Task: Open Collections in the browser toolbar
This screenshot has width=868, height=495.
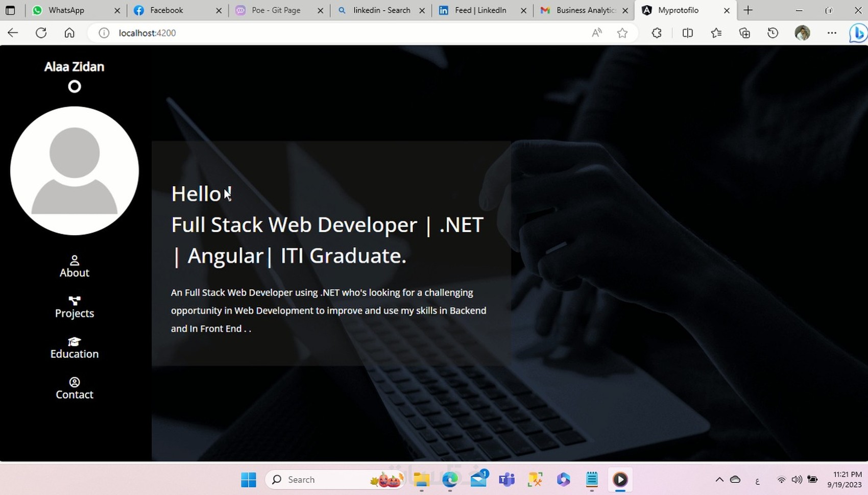Action: click(744, 33)
